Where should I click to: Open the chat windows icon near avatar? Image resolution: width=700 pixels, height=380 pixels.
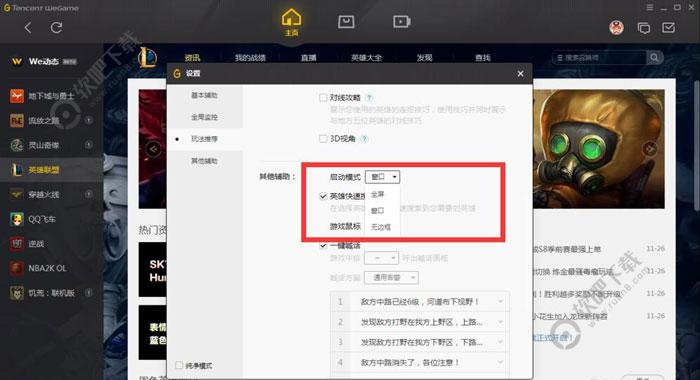click(x=644, y=28)
